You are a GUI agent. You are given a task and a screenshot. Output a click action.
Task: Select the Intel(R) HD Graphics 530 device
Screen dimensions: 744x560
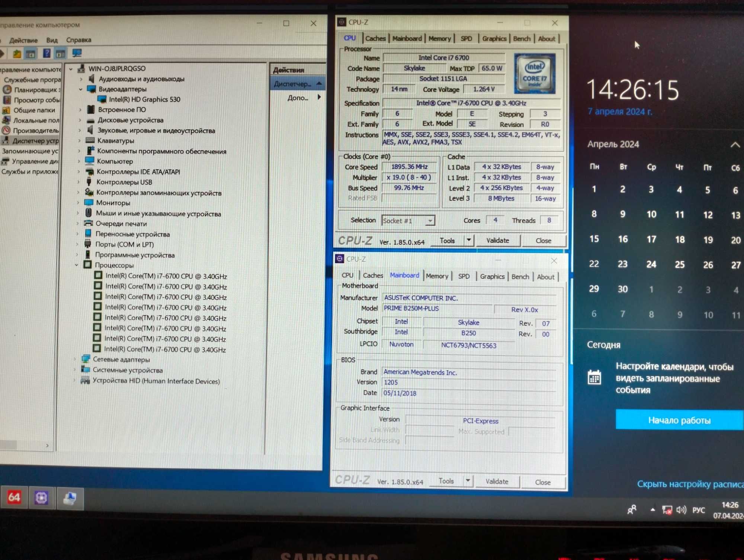pos(144,99)
